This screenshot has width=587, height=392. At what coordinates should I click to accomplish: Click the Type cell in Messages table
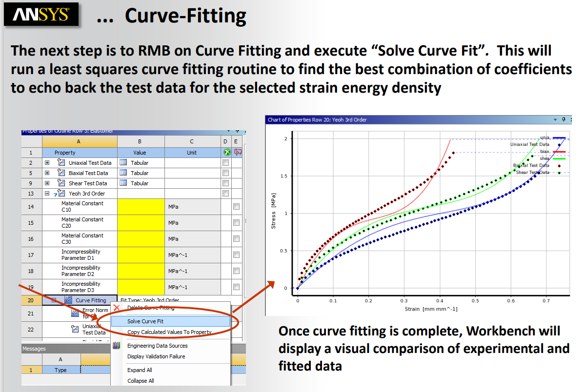tap(61, 370)
